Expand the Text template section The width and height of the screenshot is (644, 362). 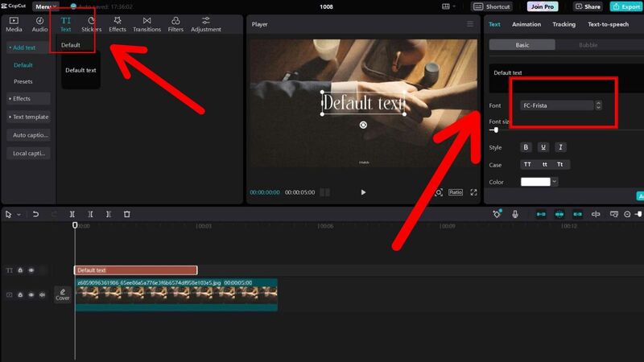28,117
